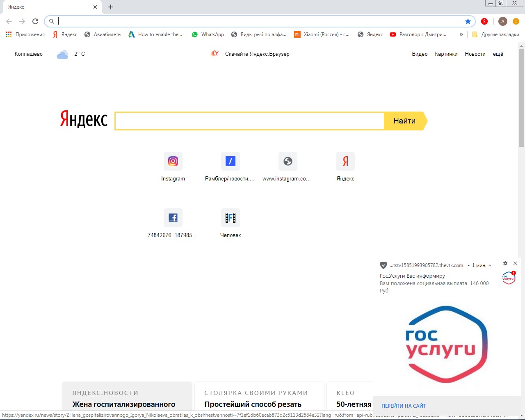Click the large Госуслуги notification image
This screenshot has width=525, height=420.
click(x=446, y=345)
